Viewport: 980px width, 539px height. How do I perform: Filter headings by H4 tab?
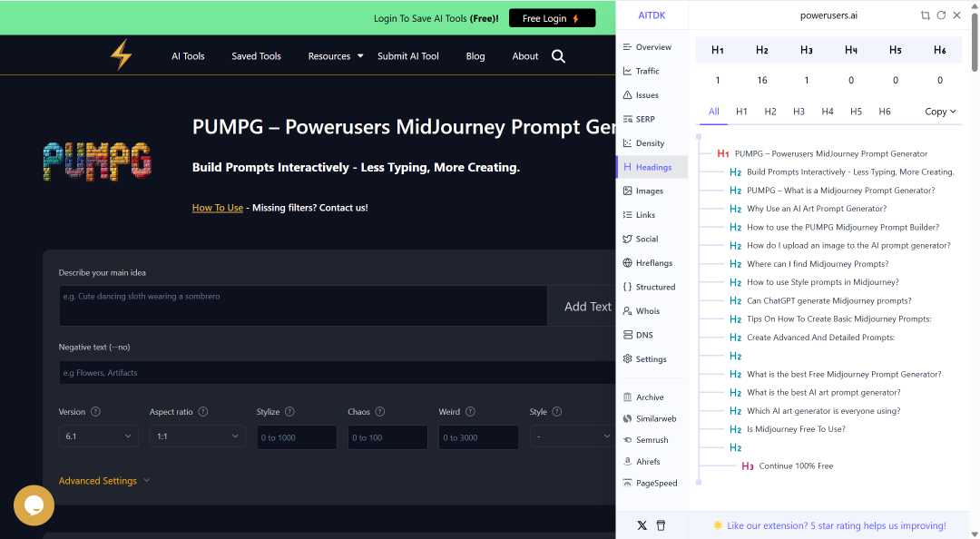click(828, 112)
